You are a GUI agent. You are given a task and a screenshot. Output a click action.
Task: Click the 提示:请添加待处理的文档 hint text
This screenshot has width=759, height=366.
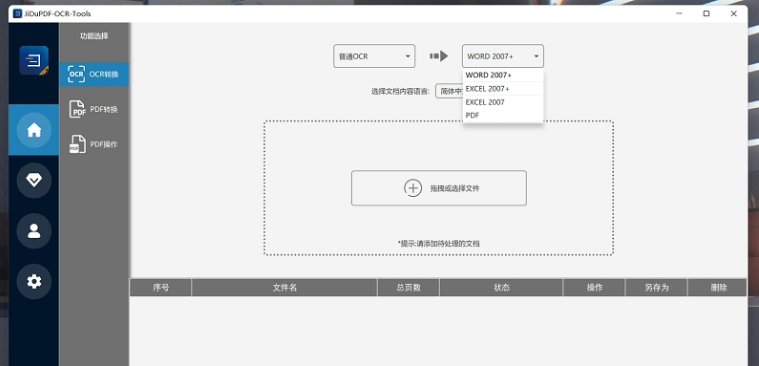coord(439,244)
